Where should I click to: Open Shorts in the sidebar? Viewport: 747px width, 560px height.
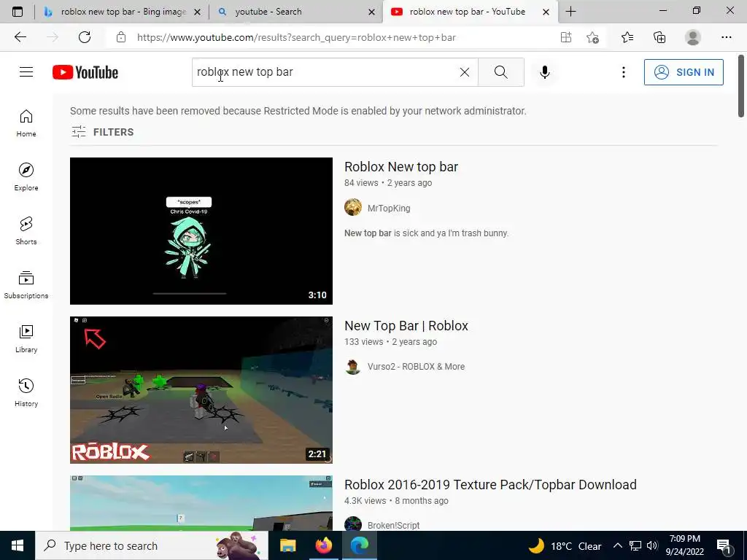[x=26, y=231]
